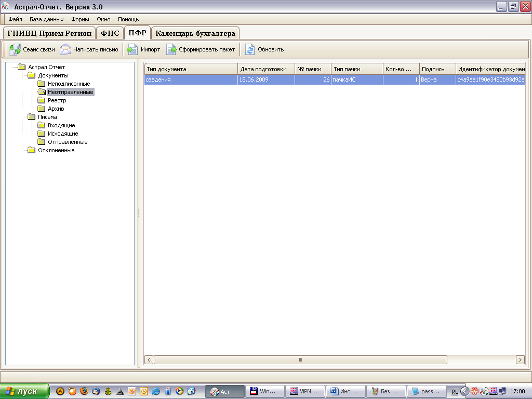Click the Астрал Отчет root folder icon
The width and height of the screenshot is (532, 399).
(22, 67)
